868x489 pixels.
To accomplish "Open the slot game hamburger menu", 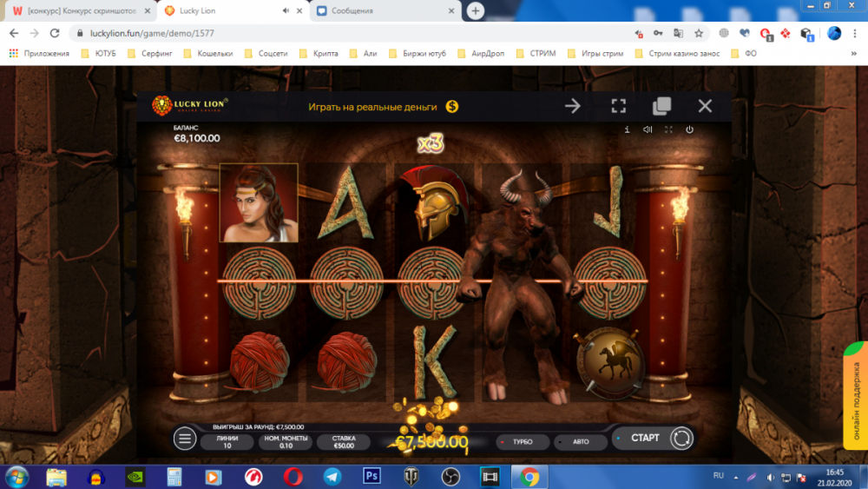I will 185,439.
